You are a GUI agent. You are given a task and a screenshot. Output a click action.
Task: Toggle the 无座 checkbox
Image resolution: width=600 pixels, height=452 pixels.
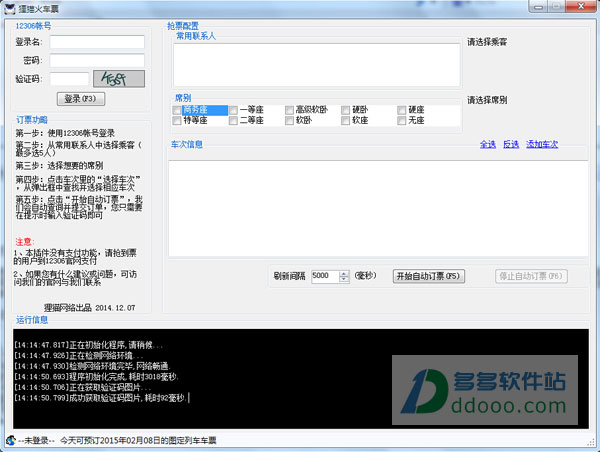pyautogui.click(x=401, y=121)
